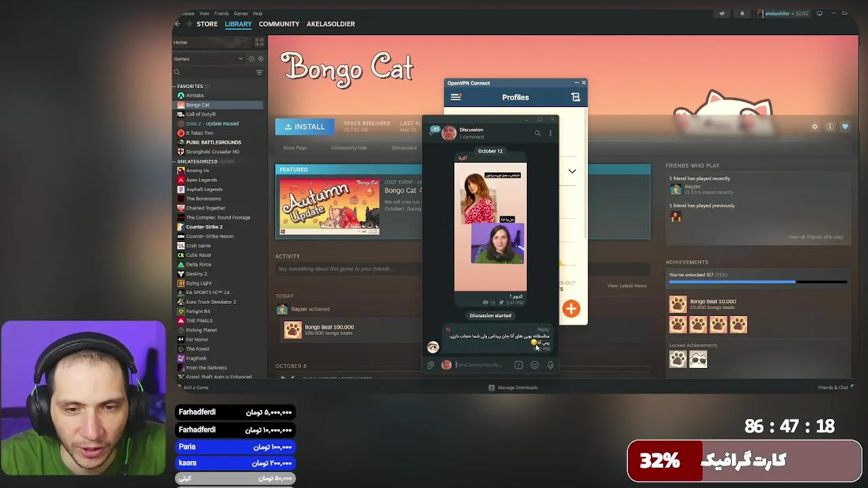The image size is (868, 488).
Task: Click the ready-to-play filter icon in sidebar
Action: 260,59
